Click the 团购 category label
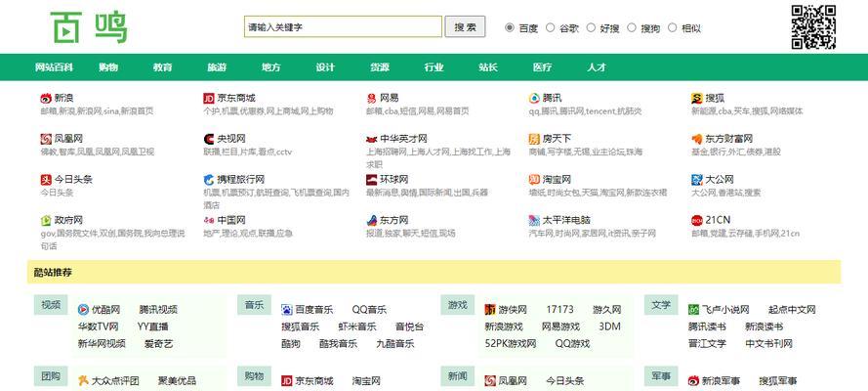Image resolution: width=868 pixels, height=391 pixels. click(51, 376)
